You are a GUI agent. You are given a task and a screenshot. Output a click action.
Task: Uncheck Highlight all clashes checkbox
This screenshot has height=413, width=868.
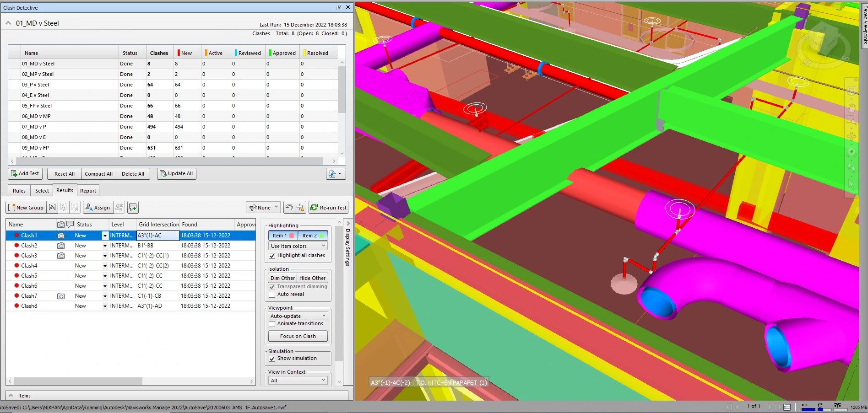[272, 256]
